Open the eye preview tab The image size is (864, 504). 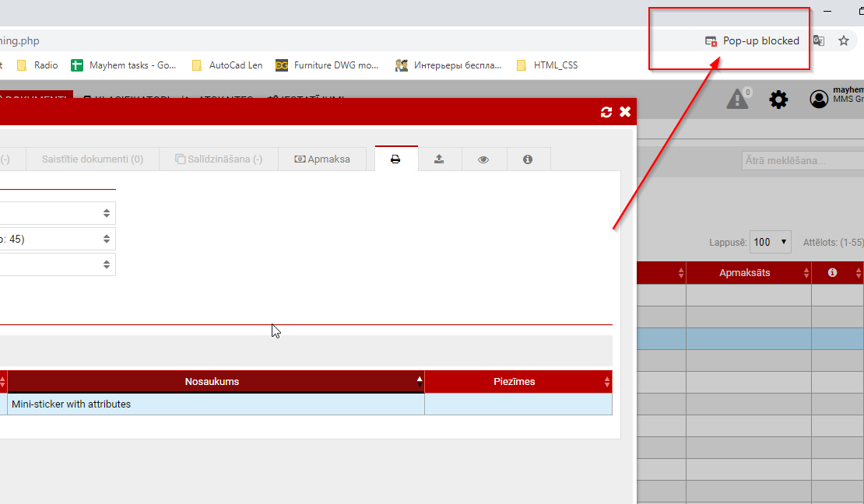tap(483, 159)
